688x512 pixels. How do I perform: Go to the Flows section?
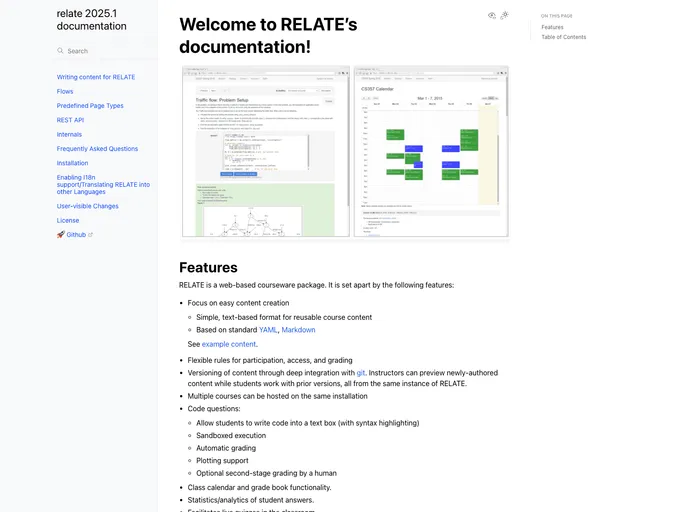point(65,91)
